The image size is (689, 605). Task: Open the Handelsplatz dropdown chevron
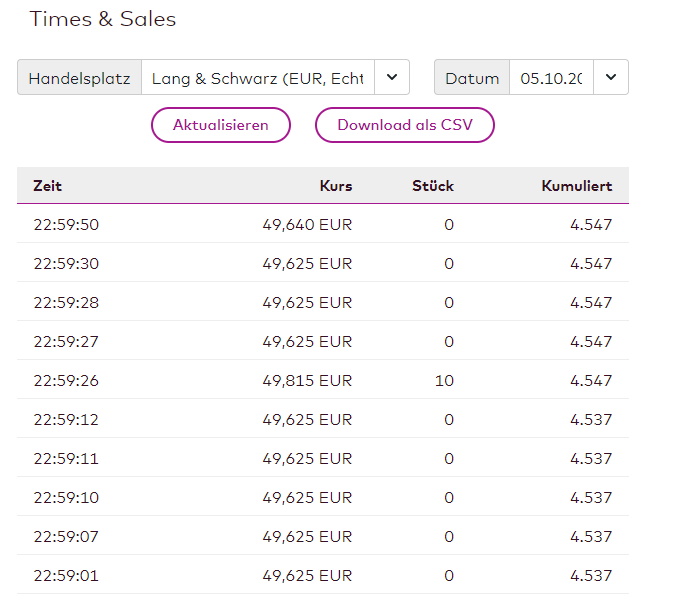click(392, 77)
